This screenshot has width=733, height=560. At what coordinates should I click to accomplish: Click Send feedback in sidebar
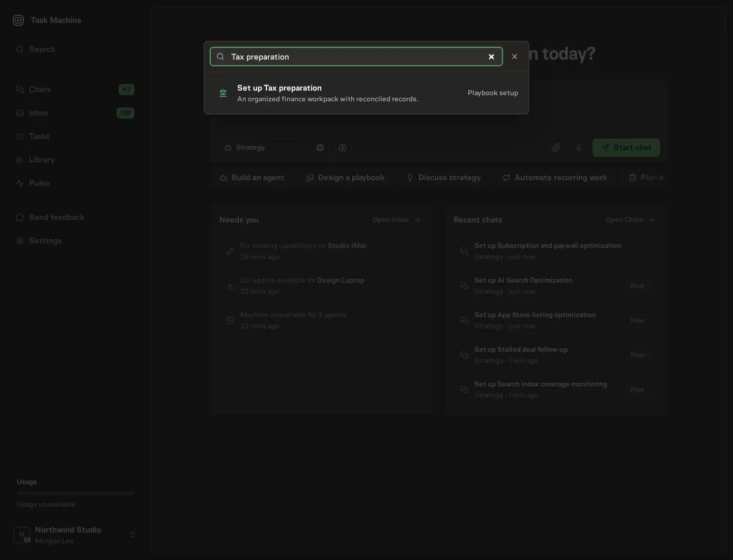tap(75, 217)
